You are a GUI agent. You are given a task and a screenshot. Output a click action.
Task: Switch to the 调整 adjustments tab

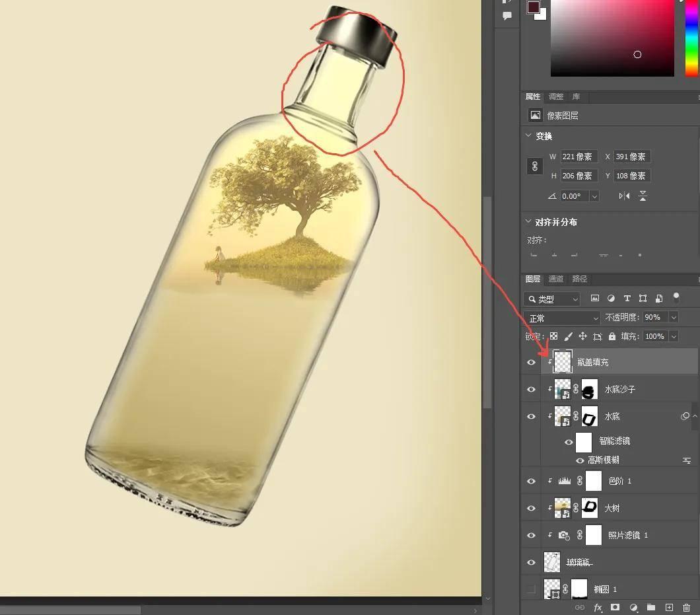[x=556, y=96]
